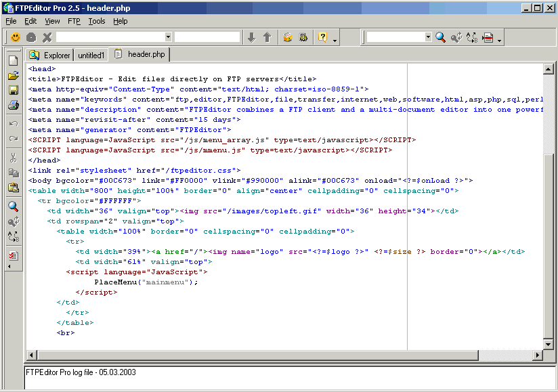Viewport: 558px width, 392px height.
Task: Click the horizontal scrollbar thumb
Action: click(x=258, y=355)
